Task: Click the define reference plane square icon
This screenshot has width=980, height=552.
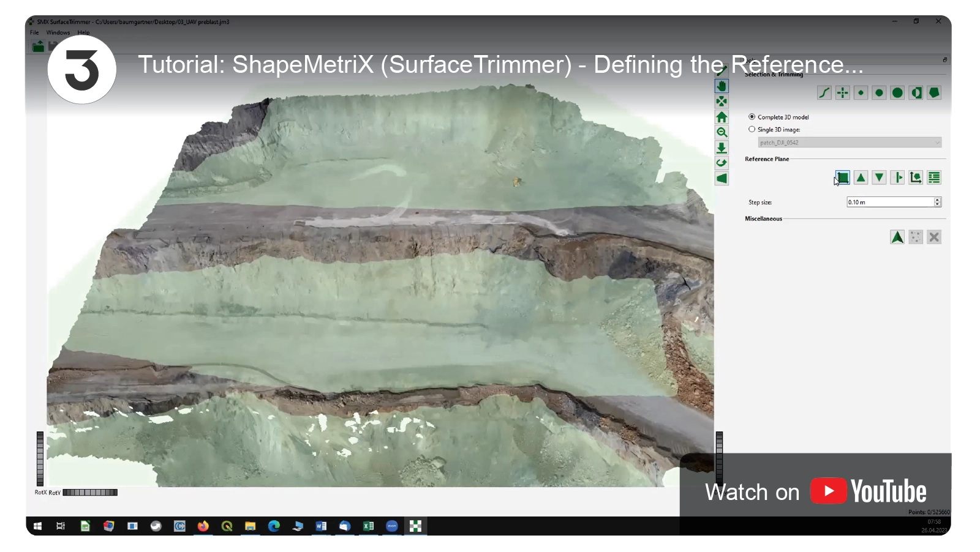Action: (x=843, y=177)
